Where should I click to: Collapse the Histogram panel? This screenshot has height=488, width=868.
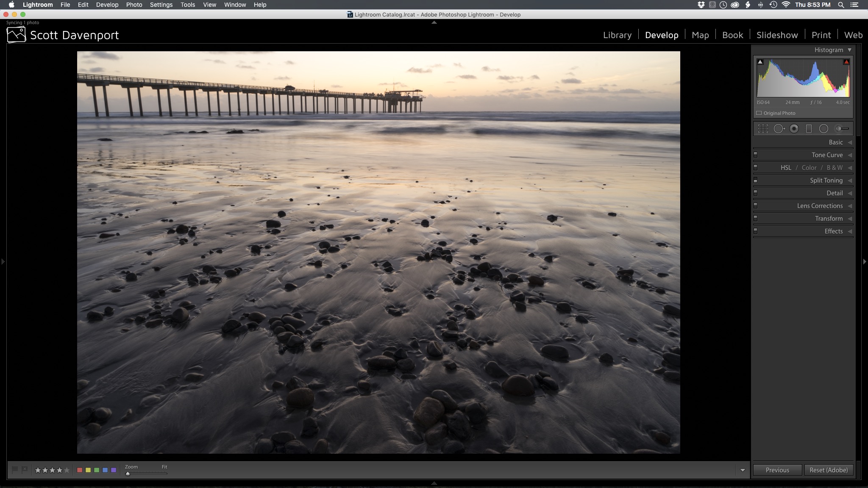[x=849, y=50]
